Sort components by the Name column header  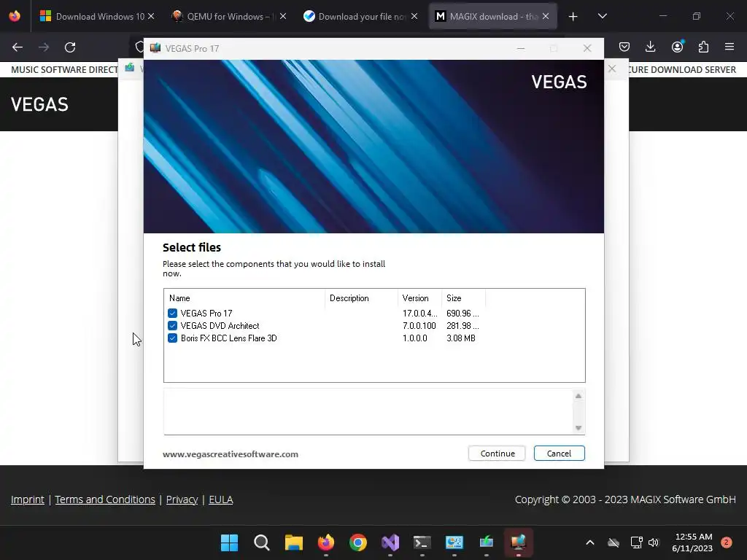(x=244, y=298)
